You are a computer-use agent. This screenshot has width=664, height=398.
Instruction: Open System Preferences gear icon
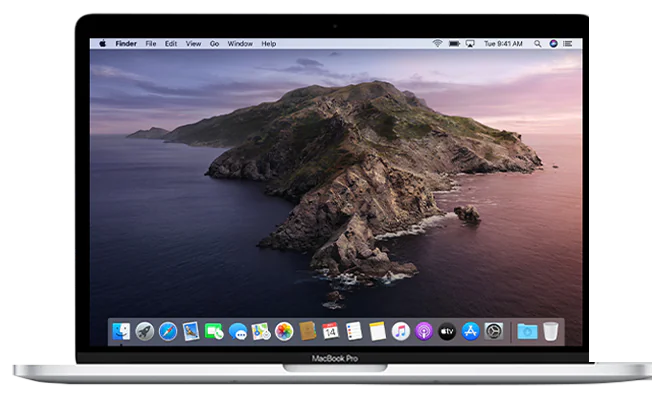(x=494, y=332)
